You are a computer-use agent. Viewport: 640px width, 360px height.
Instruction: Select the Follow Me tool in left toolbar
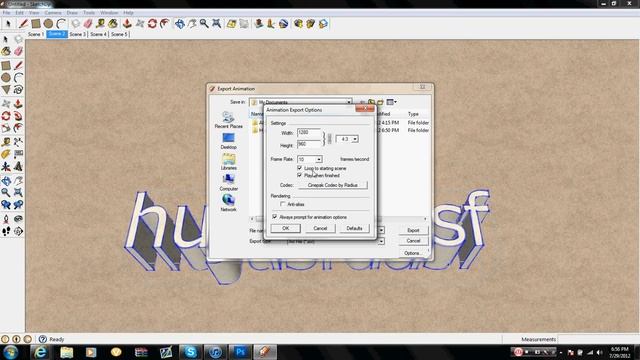tap(18, 116)
